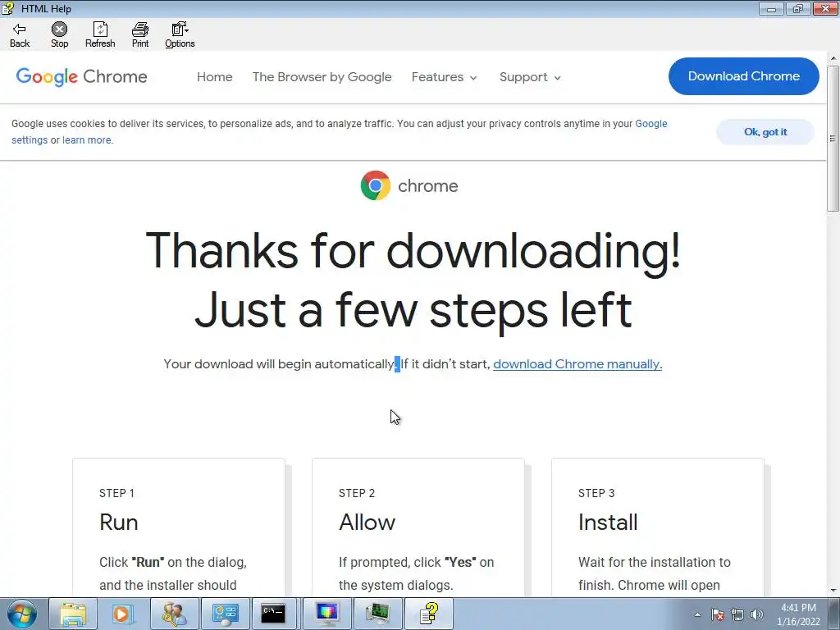840x630 pixels.
Task: Follow the learn more link
Action: (x=87, y=139)
